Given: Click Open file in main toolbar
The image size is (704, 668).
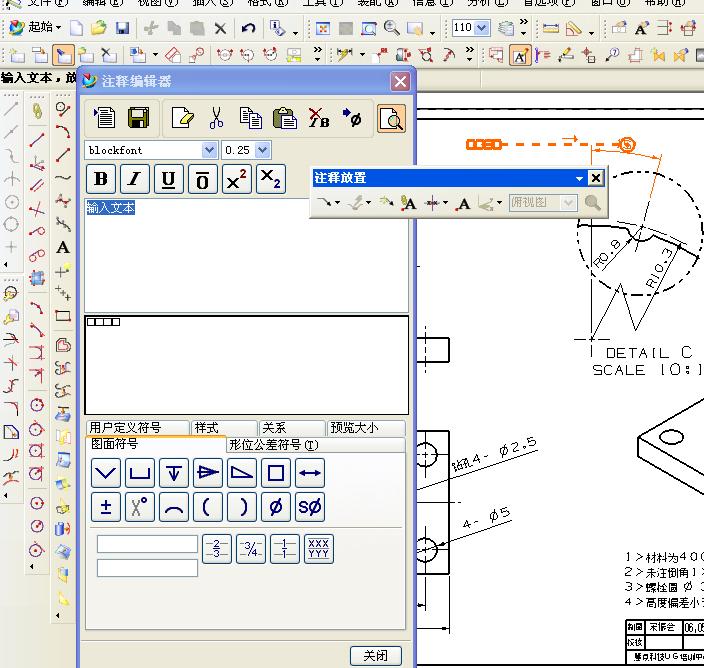Looking at the screenshot, I should (99, 28).
